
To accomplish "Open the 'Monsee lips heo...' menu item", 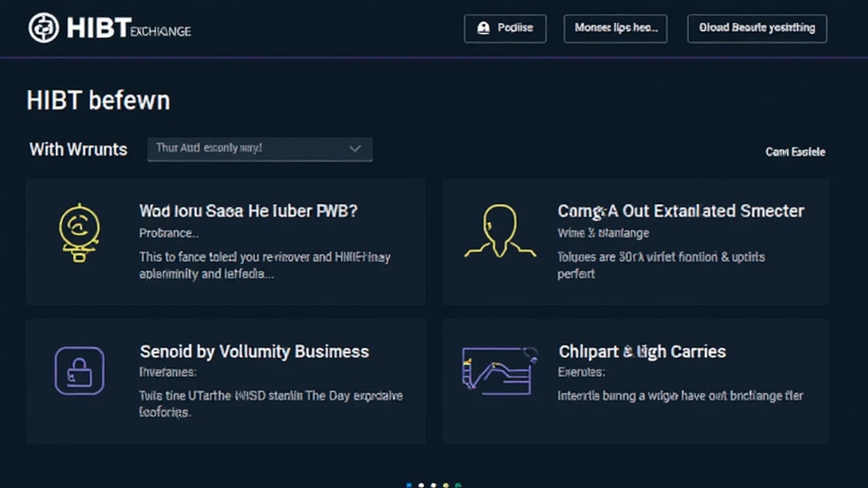I will point(615,28).
